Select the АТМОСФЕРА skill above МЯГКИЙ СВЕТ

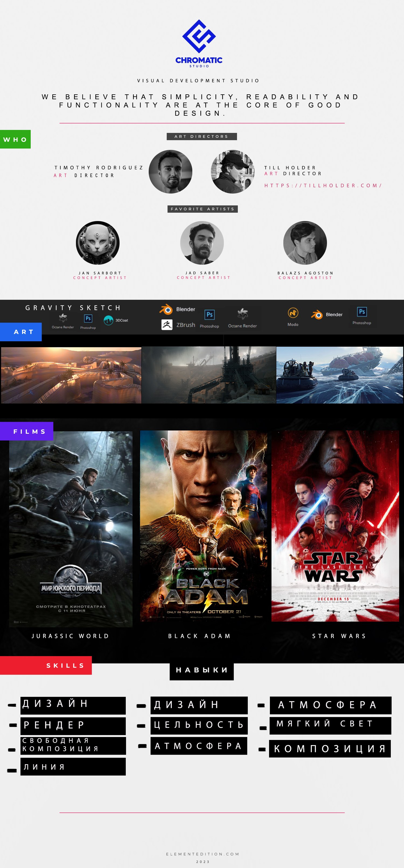[x=331, y=705]
